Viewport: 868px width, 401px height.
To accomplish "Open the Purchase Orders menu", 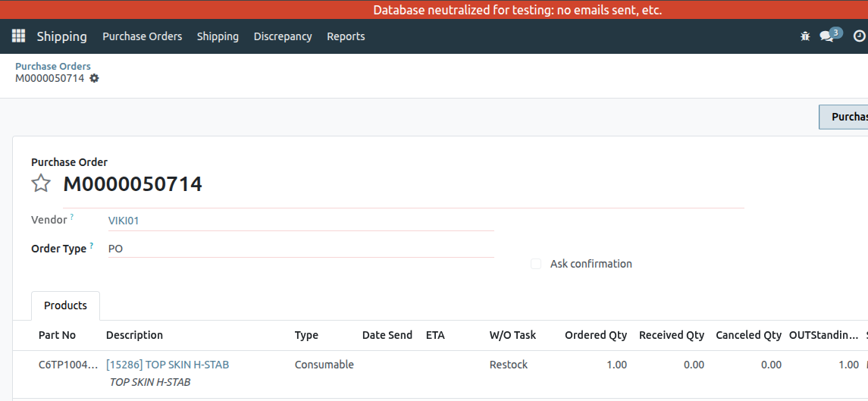I will [x=143, y=36].
